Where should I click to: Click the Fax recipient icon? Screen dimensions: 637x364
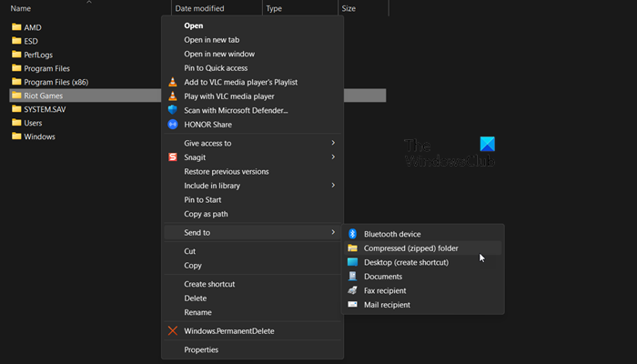tap(353, 290)
